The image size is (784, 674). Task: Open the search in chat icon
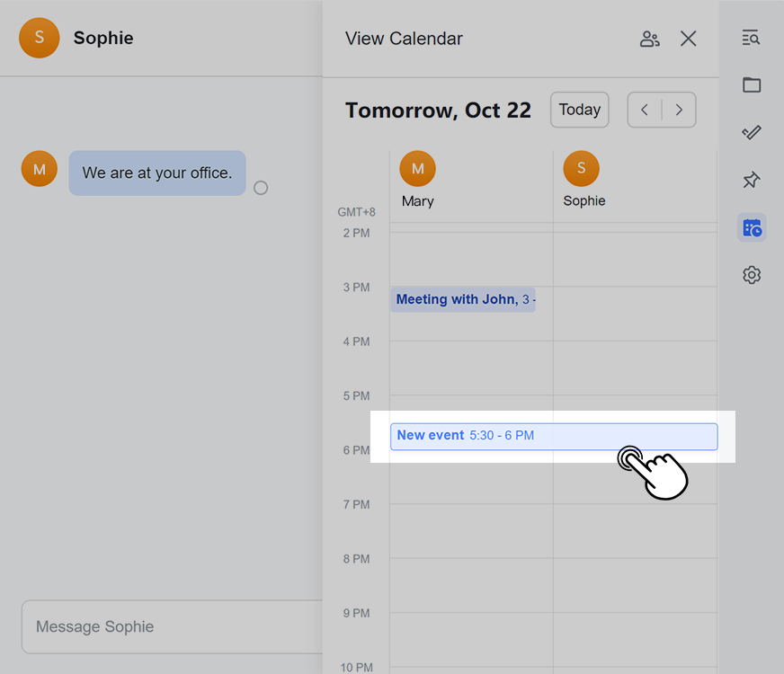pyautogui.click(x=752, y=38)
